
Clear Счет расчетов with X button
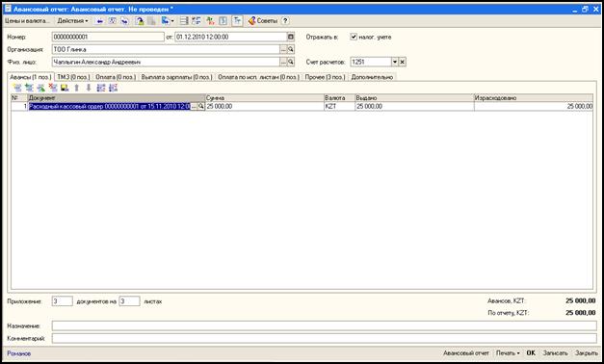(x=402, y=62)
